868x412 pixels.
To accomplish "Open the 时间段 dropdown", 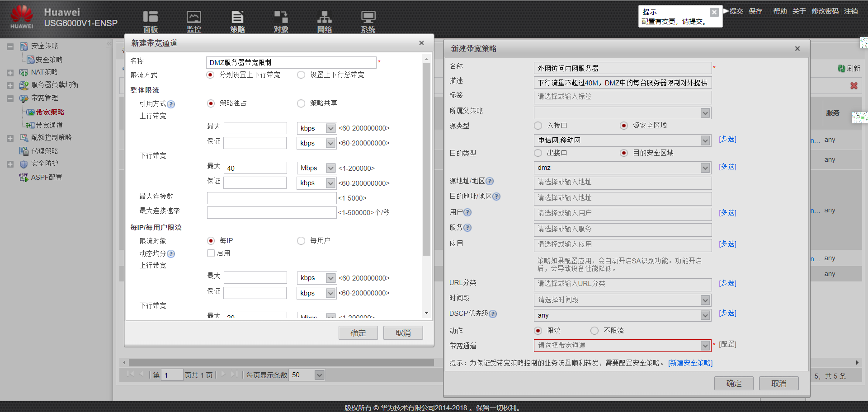I will pyautogui.click(x=705, y=300).
